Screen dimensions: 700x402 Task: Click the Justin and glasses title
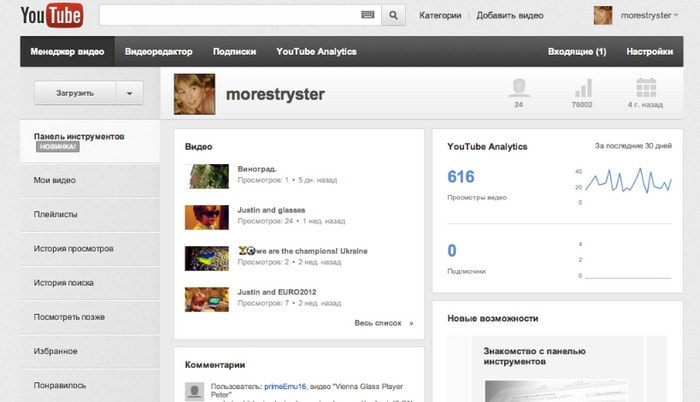271,210
